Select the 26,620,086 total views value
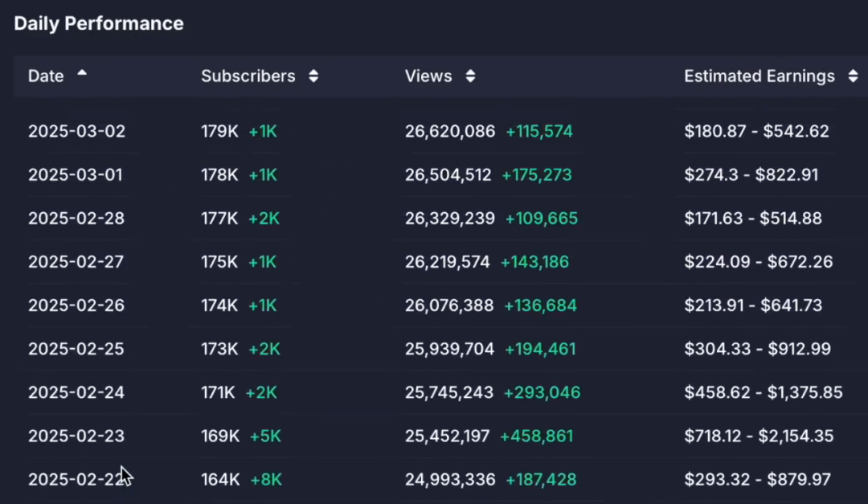The width and height of the screenshot is (868, 504). pos(449,131)
